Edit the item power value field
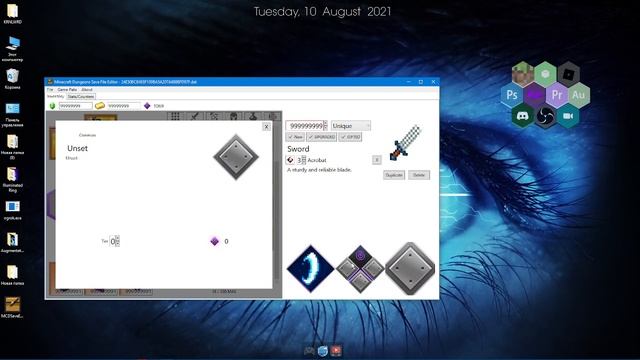Image resolution: width=640 pixels, height=360 pixels. (x=304, y=126)
